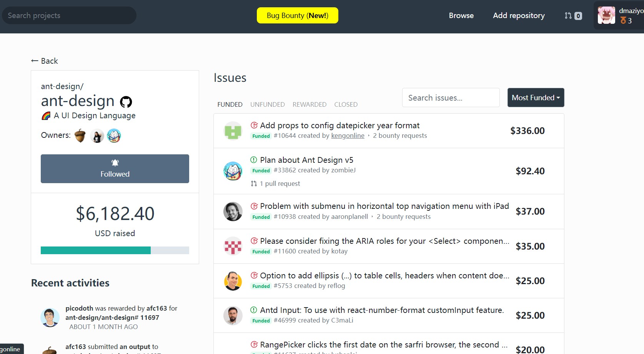Go Back using the arrow link
Image resolution: width=644 pixels, height=354 pixels.
pyautogui.click(x=45, y=61)
